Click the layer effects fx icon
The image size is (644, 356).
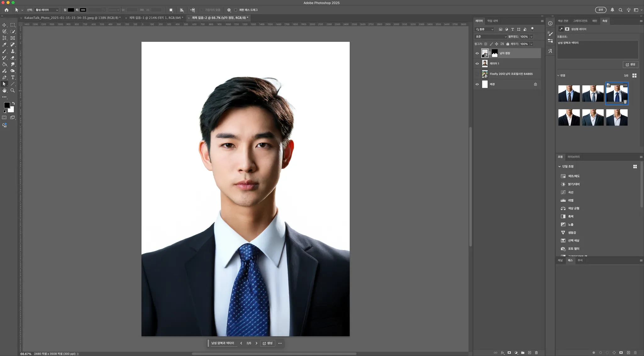[502, 353]
